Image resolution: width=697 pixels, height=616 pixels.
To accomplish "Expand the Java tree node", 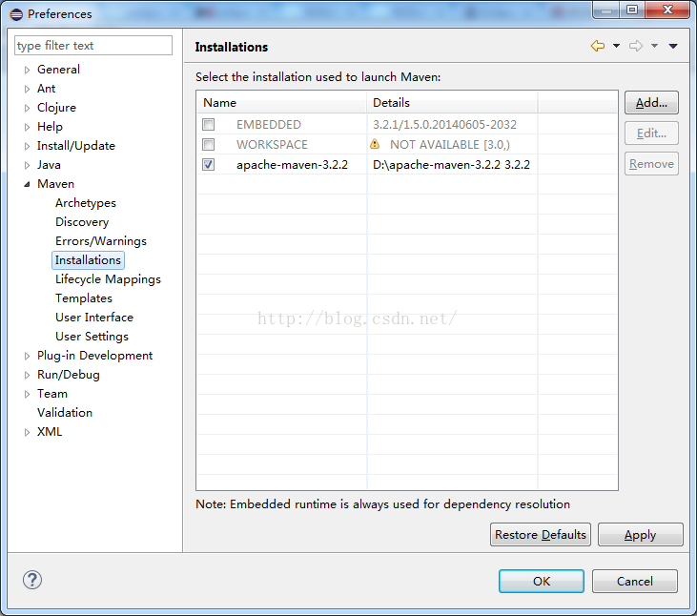I will click(27, 165).
